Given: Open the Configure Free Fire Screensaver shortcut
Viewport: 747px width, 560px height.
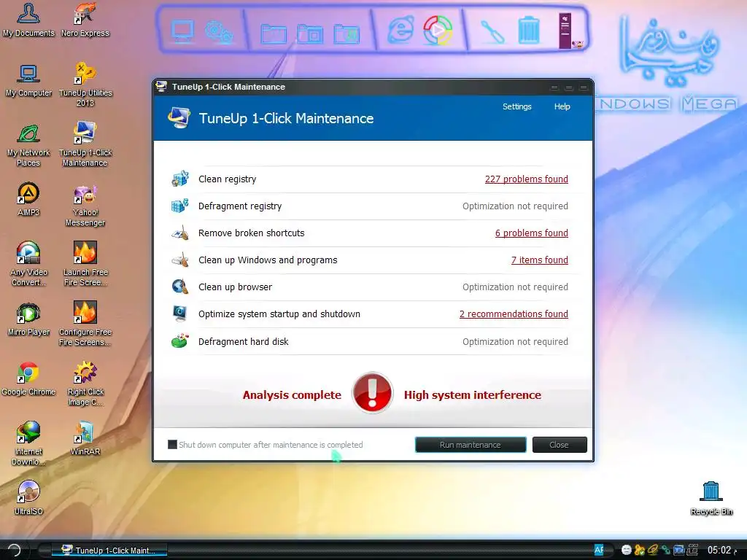Looking at the screenshot, I should [85, 324].
